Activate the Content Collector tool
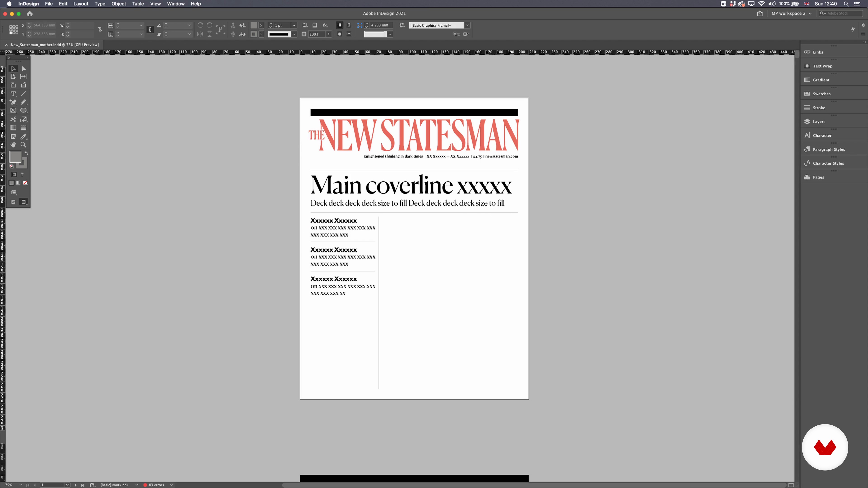868x488 pixels. coord(13,85)
